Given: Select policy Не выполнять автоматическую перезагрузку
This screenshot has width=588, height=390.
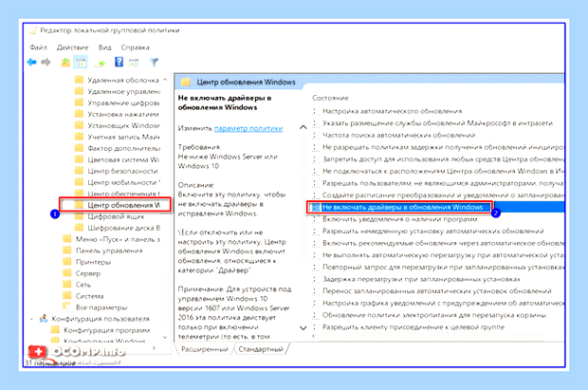Looking at the screenshot, I should (443, 255).
